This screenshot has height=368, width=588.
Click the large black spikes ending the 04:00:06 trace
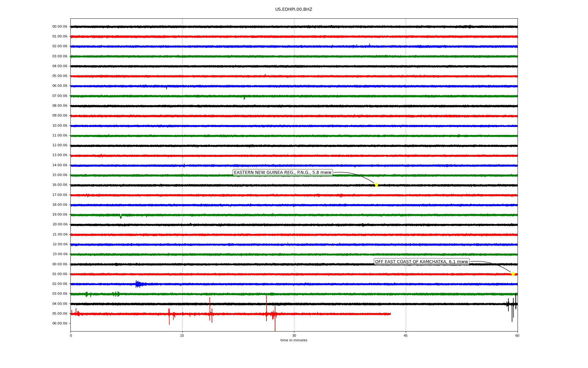coord(512,307)
